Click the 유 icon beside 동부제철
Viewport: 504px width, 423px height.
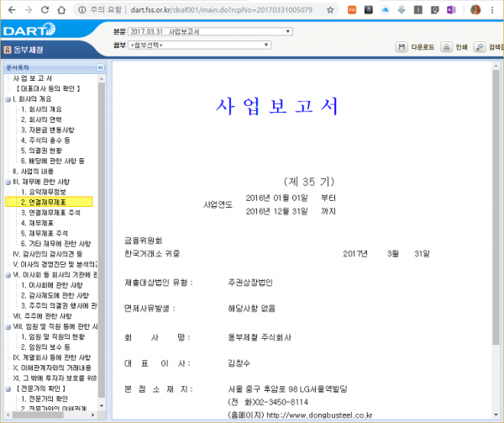[x=8, y=50]
